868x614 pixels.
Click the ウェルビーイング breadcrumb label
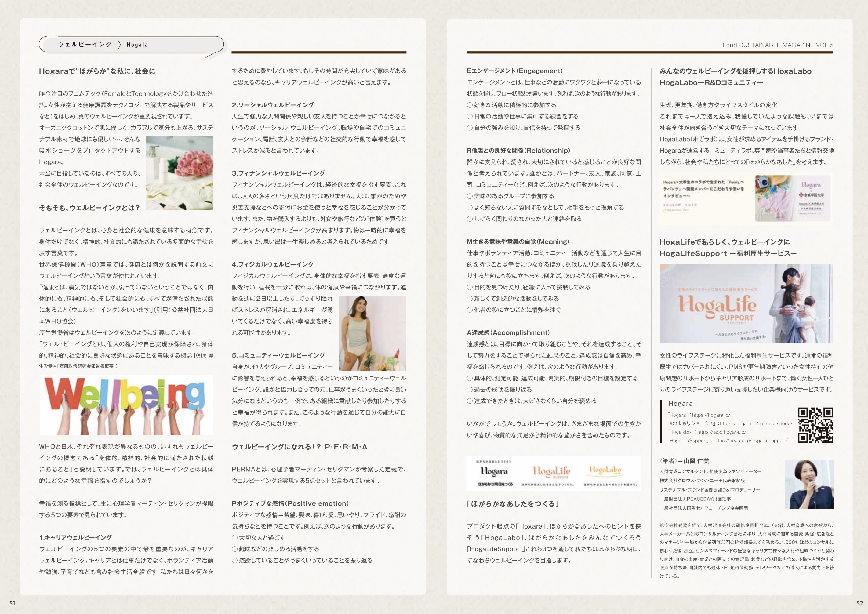coord(85,45)
